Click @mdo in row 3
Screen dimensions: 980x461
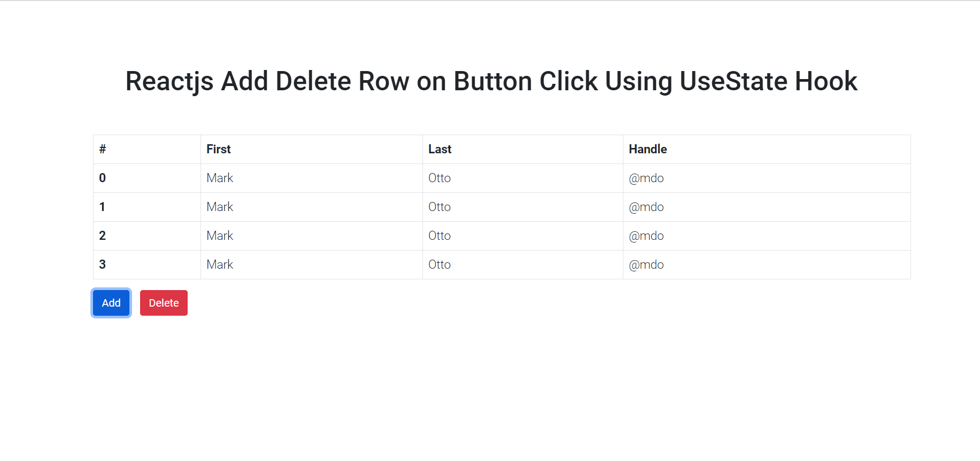click(646, 264)
